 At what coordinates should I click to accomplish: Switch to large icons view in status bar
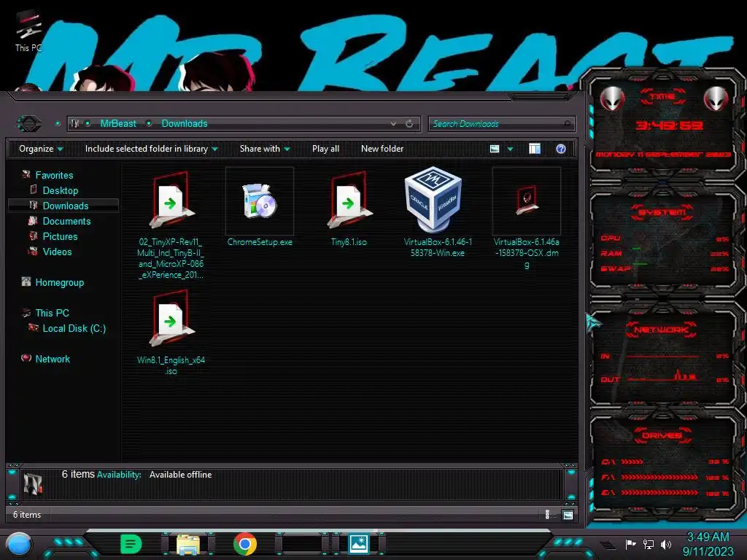coord(568,515)
